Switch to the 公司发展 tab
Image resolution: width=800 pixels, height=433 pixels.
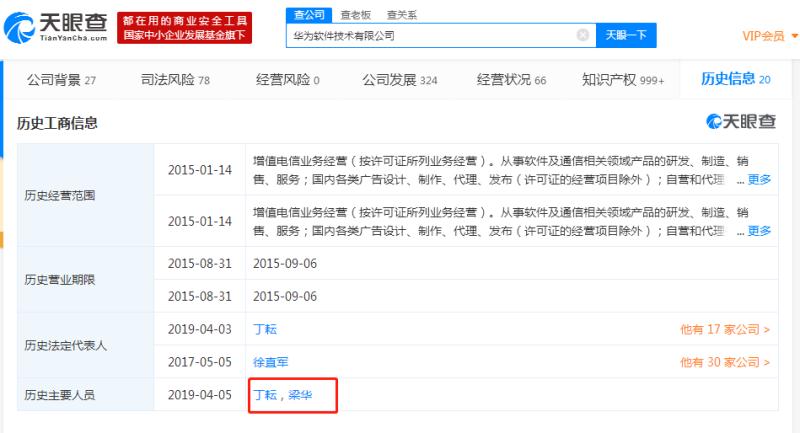tap(399, 80)
